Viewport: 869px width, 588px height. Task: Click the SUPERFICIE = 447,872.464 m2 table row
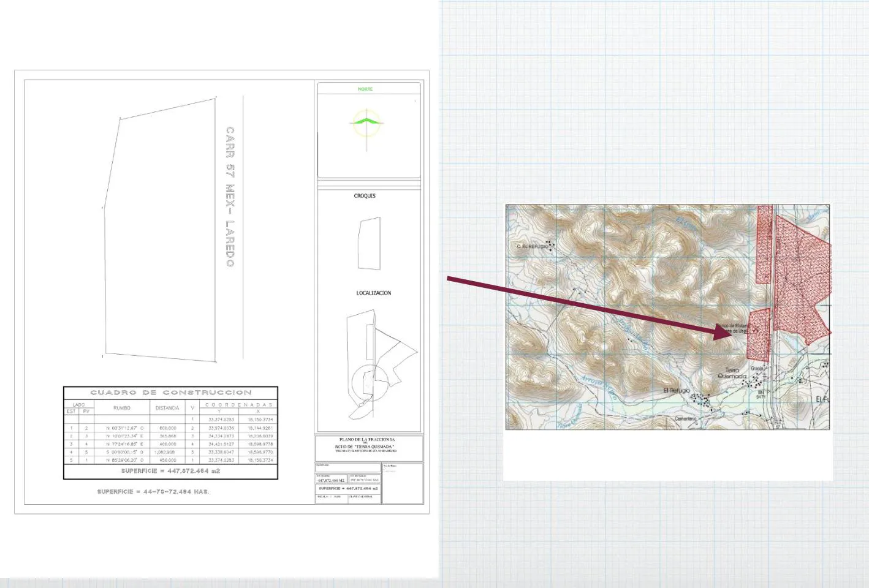[x=171, y=471]
